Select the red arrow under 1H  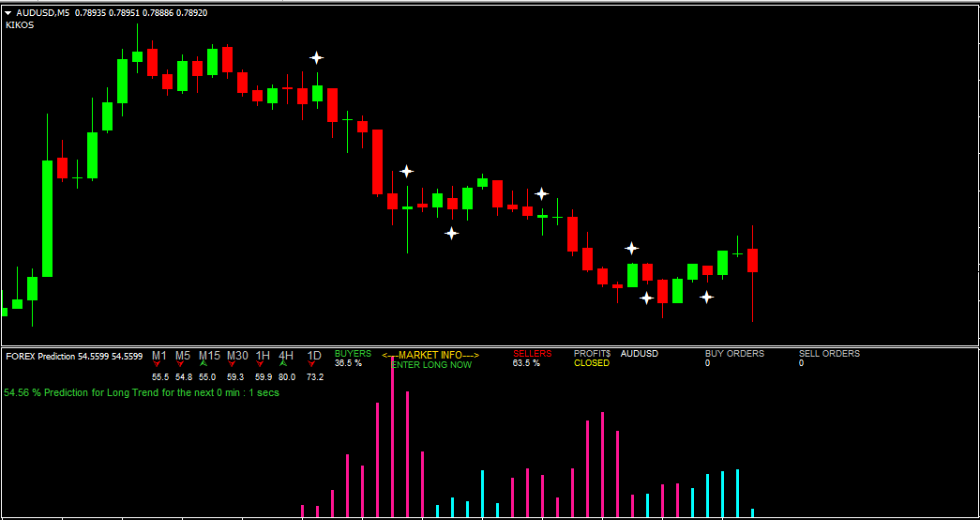(x=262, y=364)
